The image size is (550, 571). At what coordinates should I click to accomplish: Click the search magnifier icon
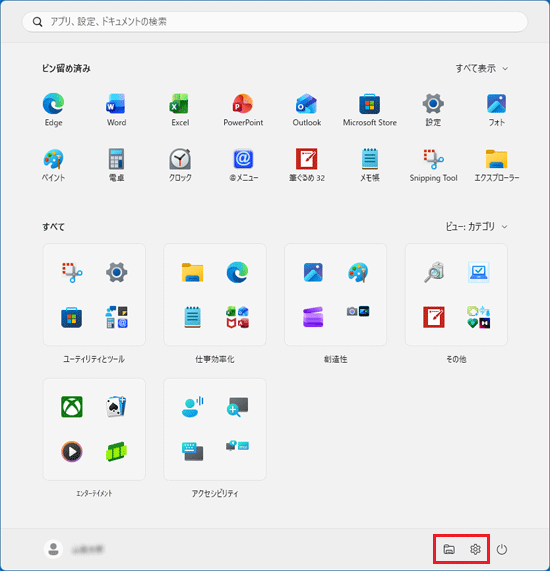click(x=37, y=22)
